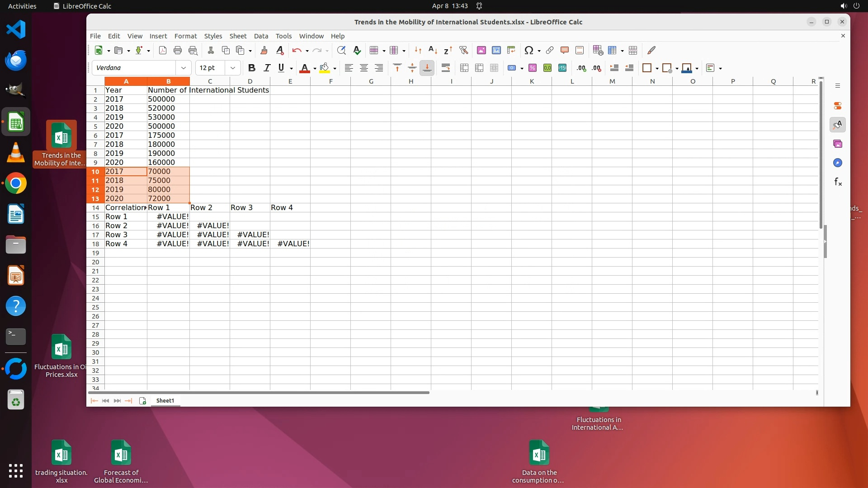Click the Sort Ascending icon
Image resolution: width=868 pixels, height=488 pixels.
click(x=433, y=51)
